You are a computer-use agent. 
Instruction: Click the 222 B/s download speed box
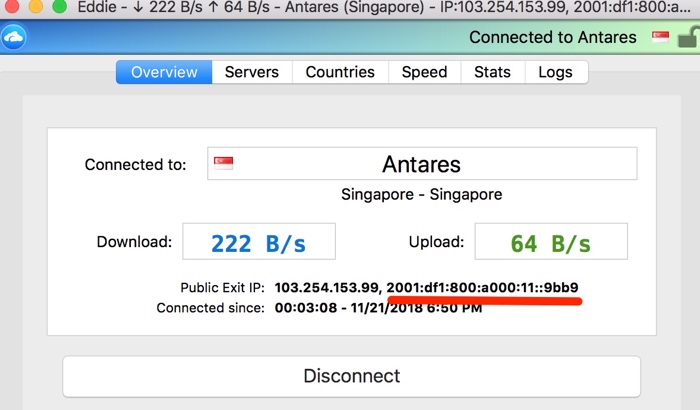(x=259, y=241)
